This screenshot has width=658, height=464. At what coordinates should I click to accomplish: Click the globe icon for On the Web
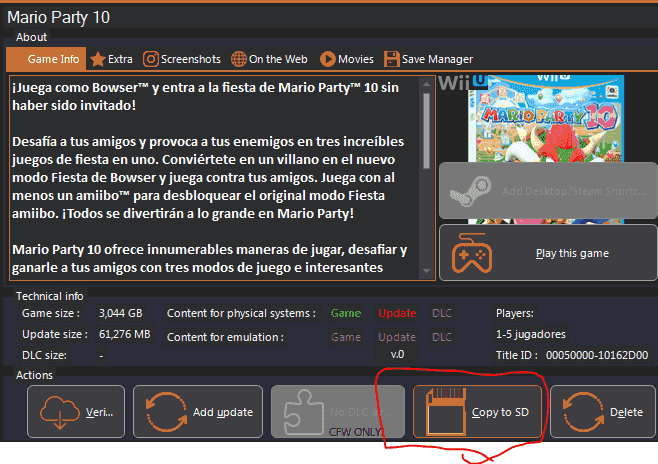239,59
